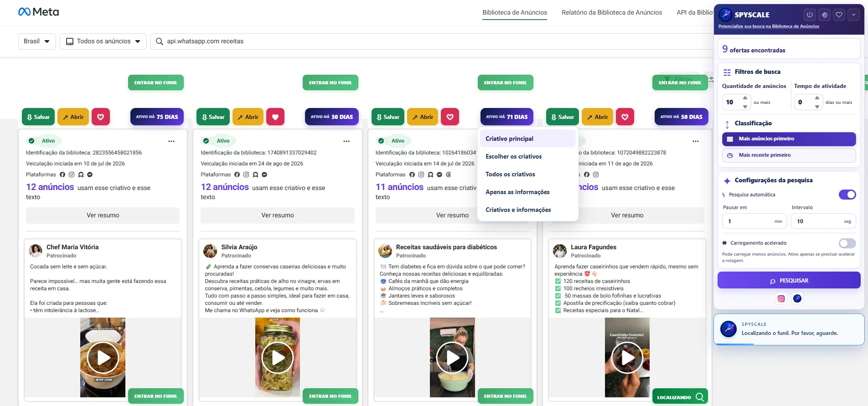The height and width of the screenshot is (406, 868).
Task: Collapse the SpyScale panel with chevron
Action: (x=853, y=15)
